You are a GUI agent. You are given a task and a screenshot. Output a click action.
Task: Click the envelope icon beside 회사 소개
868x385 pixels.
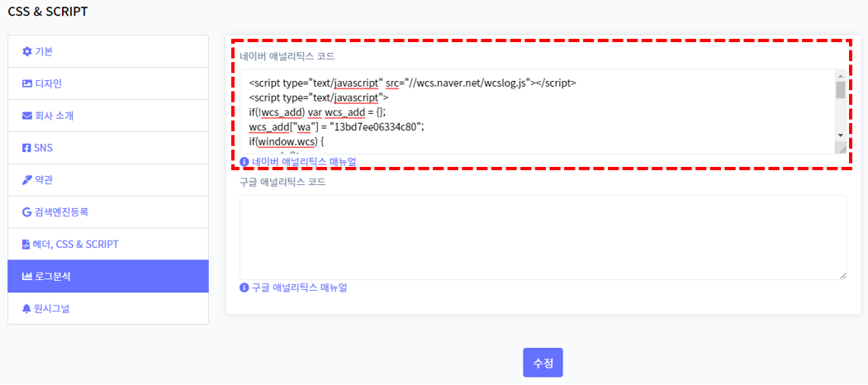tap(26, 116)
